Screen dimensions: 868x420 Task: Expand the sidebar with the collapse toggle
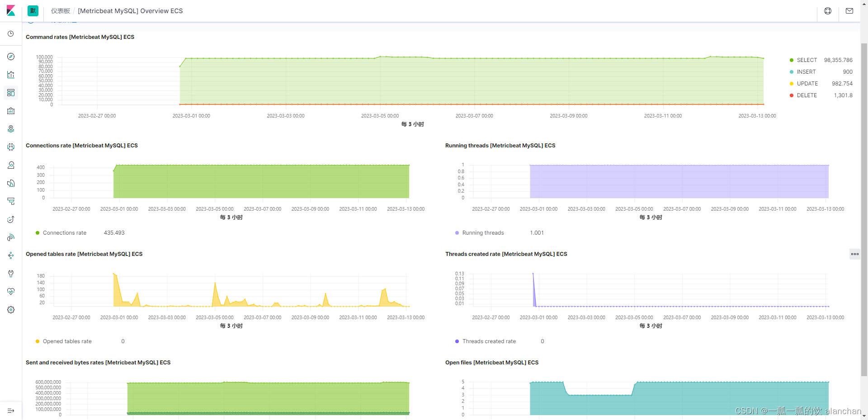[x=11, y=411]
